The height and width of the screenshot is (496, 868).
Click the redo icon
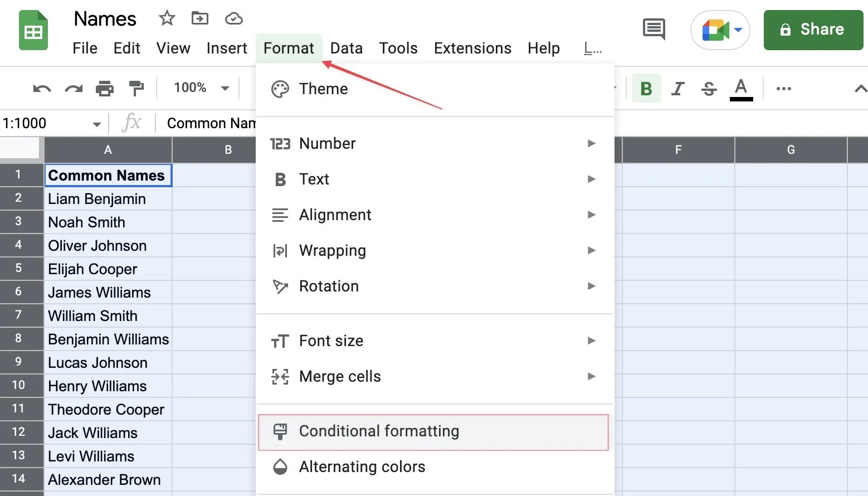73,88
